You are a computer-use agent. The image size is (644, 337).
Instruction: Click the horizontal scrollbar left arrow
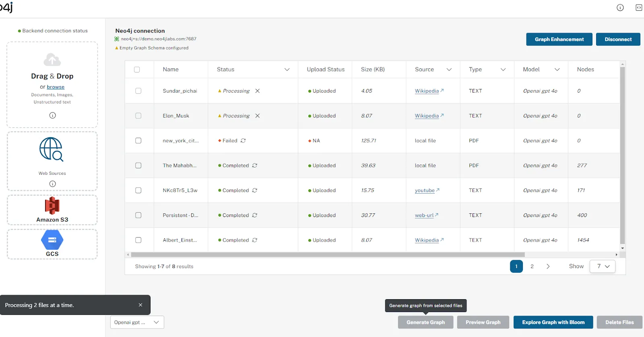click(128, 254)
